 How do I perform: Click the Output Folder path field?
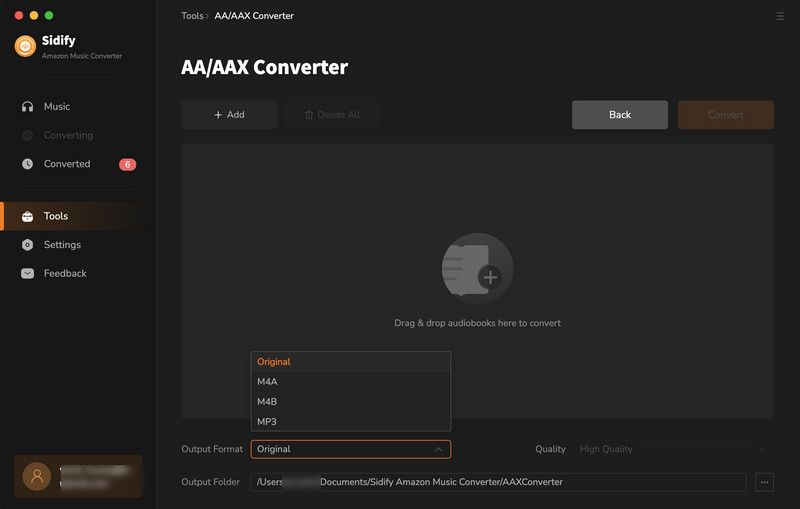click(498, 482)
